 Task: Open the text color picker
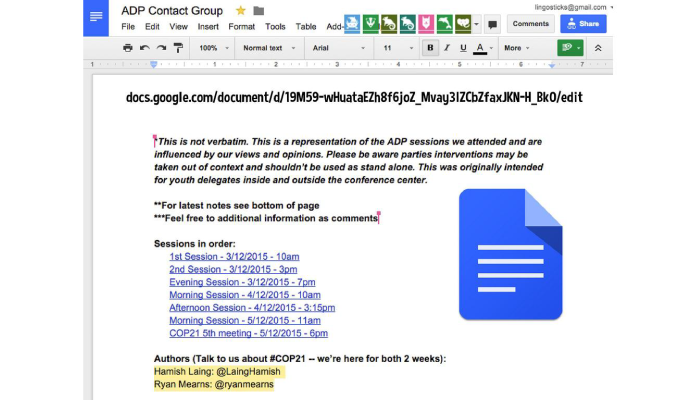pos(479,48)
